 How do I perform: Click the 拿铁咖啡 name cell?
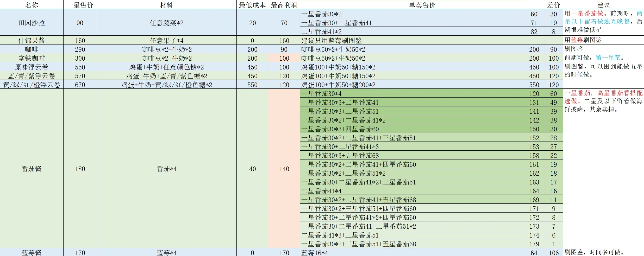32,58
